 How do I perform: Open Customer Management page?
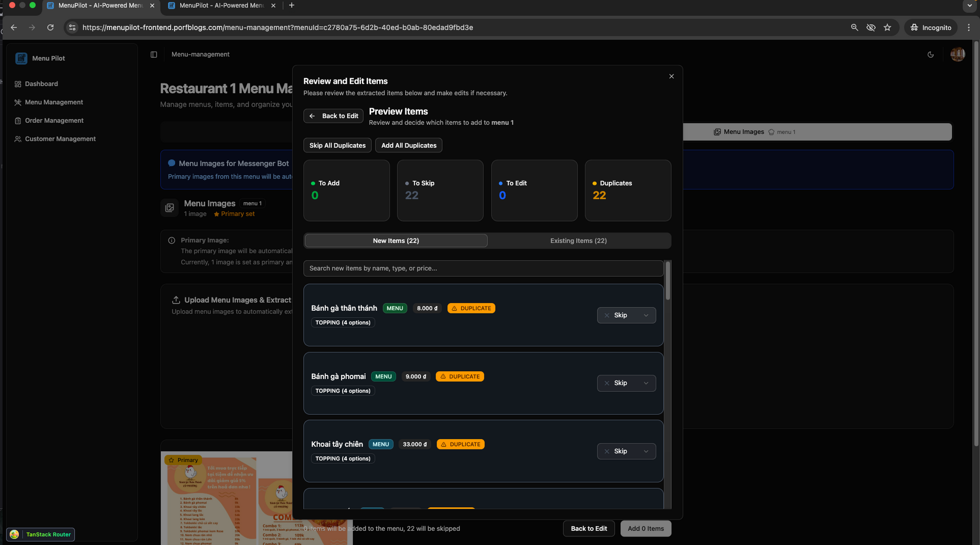(x=60, y=139)
